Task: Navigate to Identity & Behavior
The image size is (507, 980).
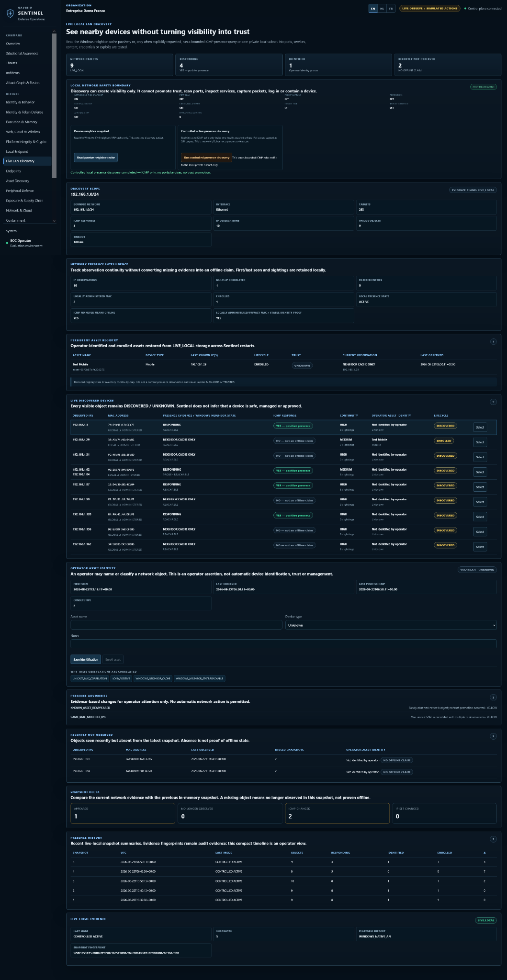Action: click(20, 102)
